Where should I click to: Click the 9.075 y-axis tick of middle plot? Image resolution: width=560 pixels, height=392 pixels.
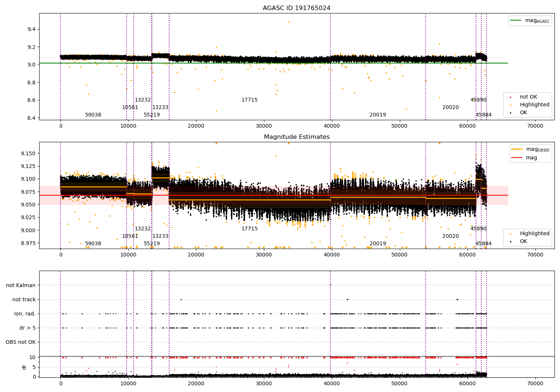tap(28, 192)
